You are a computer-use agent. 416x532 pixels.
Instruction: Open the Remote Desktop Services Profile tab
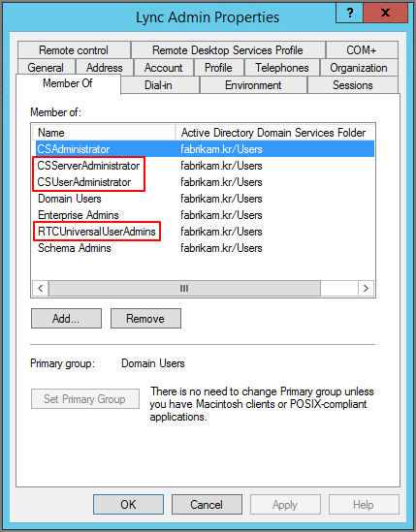[x=228, y=49]
